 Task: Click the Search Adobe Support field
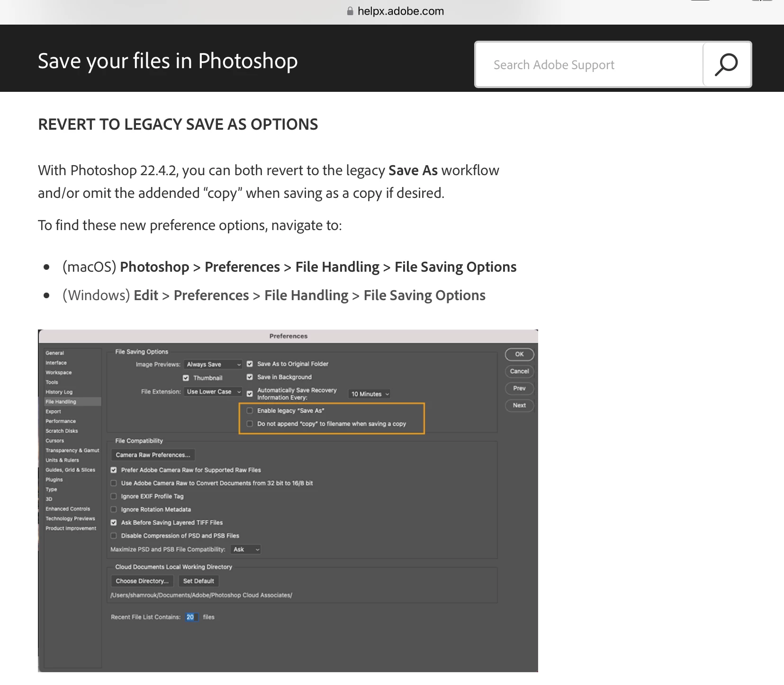click(x=589, y=64)
